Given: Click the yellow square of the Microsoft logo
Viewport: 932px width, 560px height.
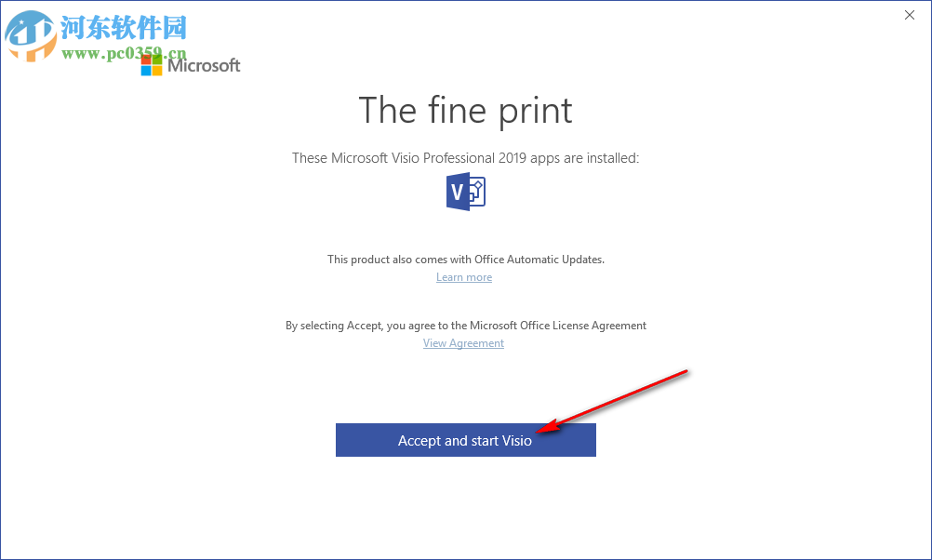Looking at the screenshot, I should pyautogui.click(x=157, y=71).
